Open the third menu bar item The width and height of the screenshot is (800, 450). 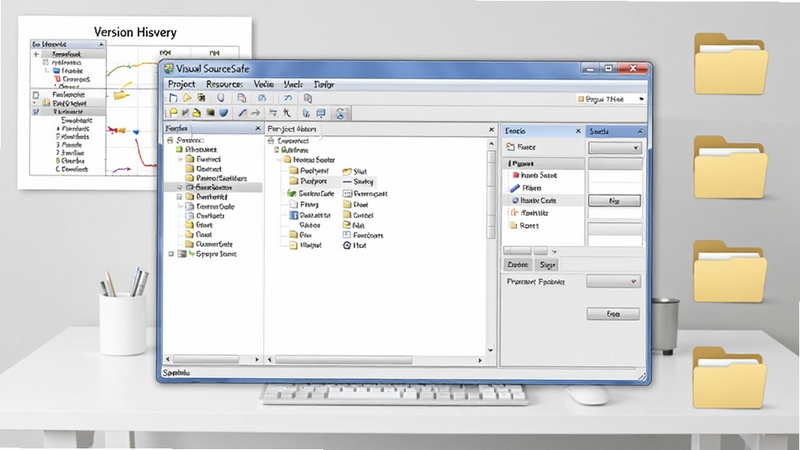[264, 84]
